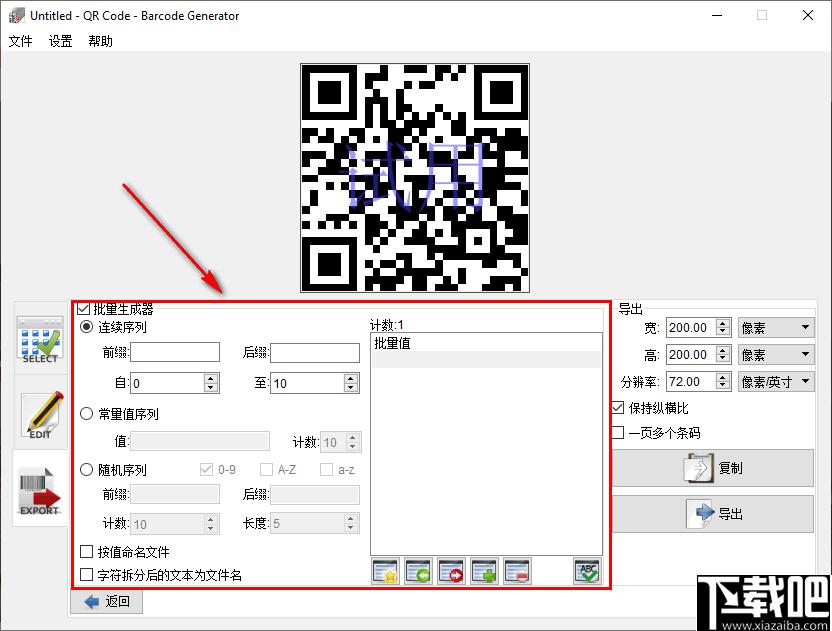Screen dimensions: 832x631
Task: Toggle the 0-9 checkbox
Action: point(206,470)
